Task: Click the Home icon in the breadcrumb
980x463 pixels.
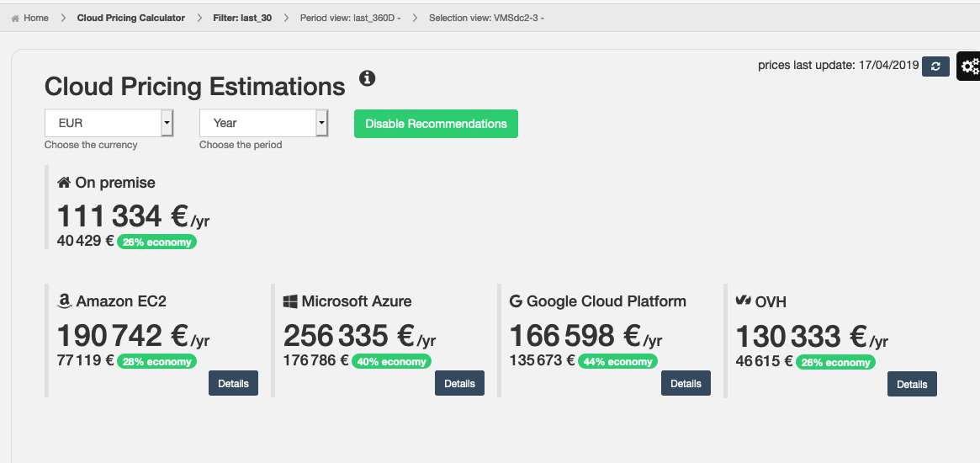Action: click(x=15, y=19)
